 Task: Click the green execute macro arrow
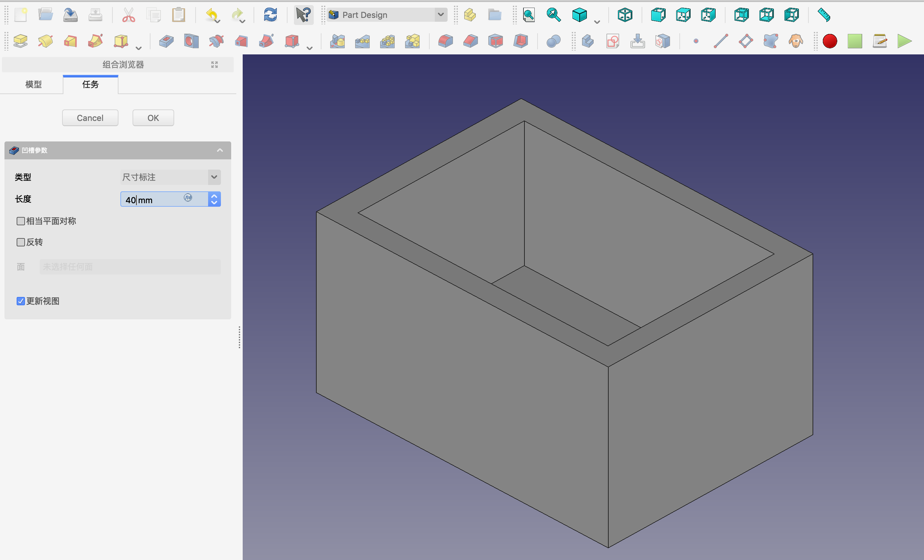pyautogui.click(x=904, y=41)
